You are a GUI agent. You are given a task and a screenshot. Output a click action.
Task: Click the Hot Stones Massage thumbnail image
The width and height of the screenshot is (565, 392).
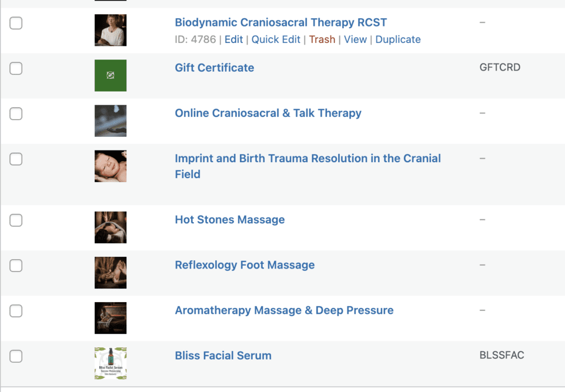110,228
